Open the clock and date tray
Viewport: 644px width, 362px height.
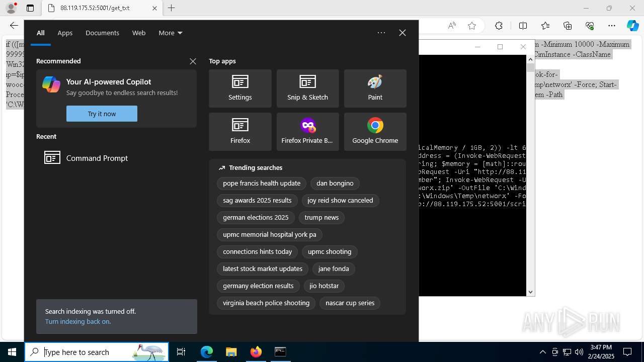tap(601, 352)
